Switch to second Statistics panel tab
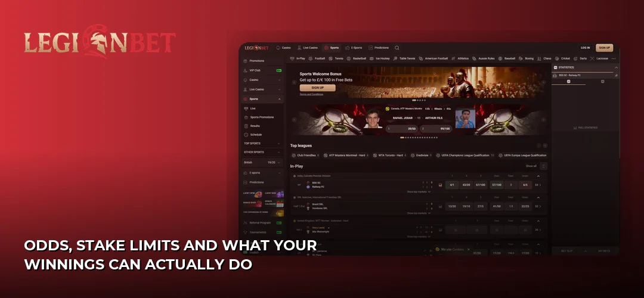This screenshot has height=298, width=644. tap(602, 82)
